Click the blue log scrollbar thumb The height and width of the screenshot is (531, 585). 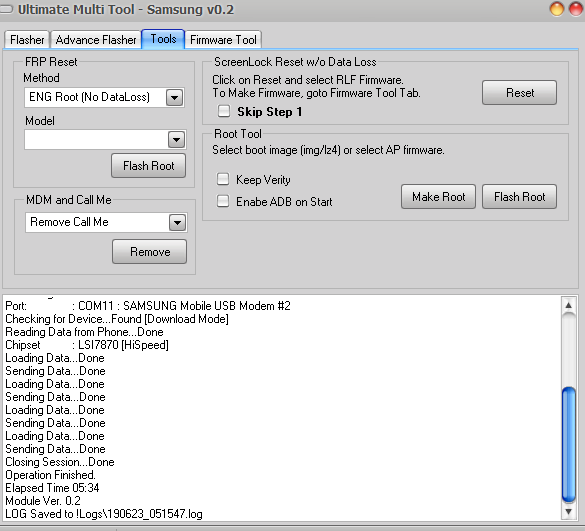(569, 445)
